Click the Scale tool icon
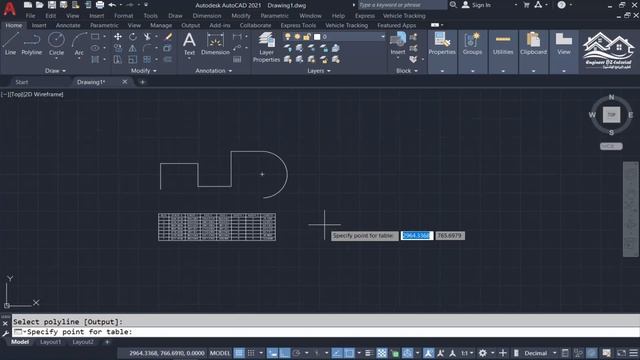 coord(133,60)
